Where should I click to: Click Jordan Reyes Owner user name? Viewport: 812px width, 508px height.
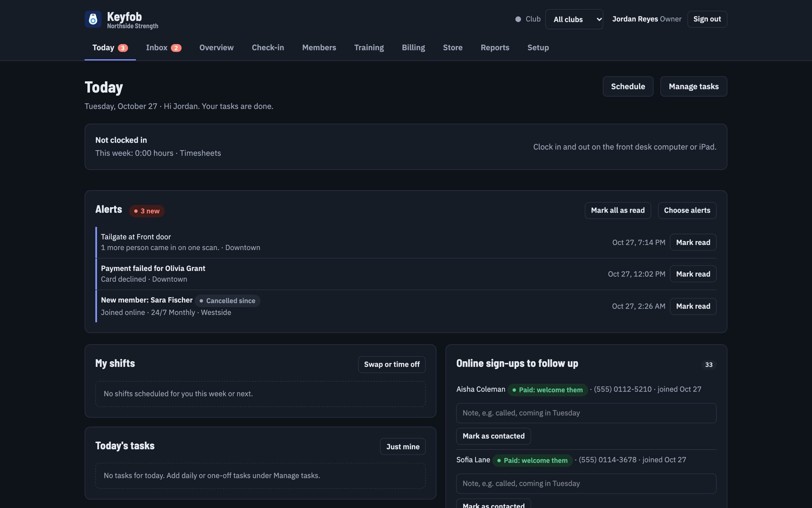(x=647, y=19)
